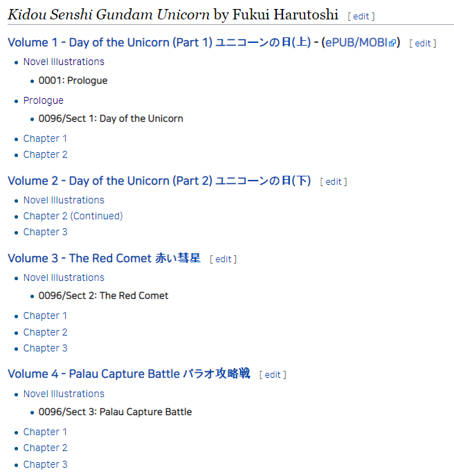Open the Volume 4 Palau Capture Battle heading link
This screenshot has width=454, height=476.
click(129, 374)
